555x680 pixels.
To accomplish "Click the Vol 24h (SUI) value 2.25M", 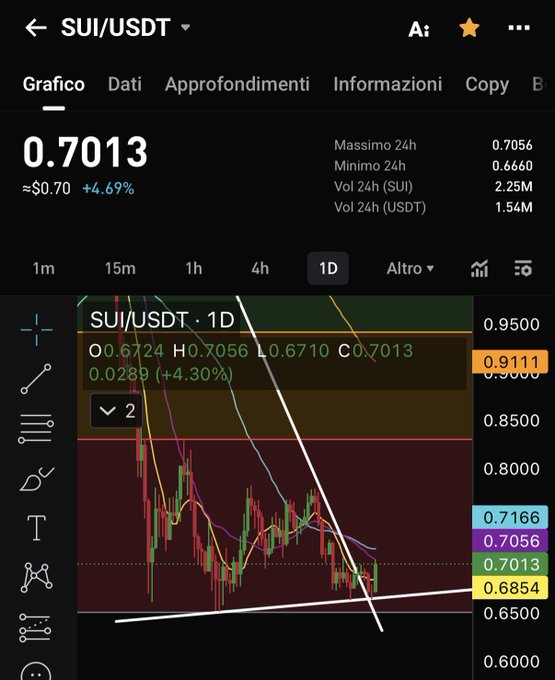I will point(513,186).
